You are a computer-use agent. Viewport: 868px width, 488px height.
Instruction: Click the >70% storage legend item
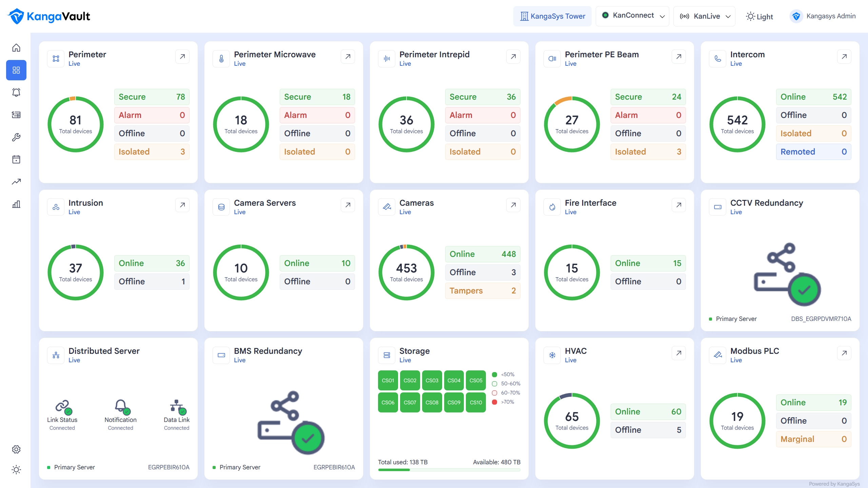coord(504,402)
